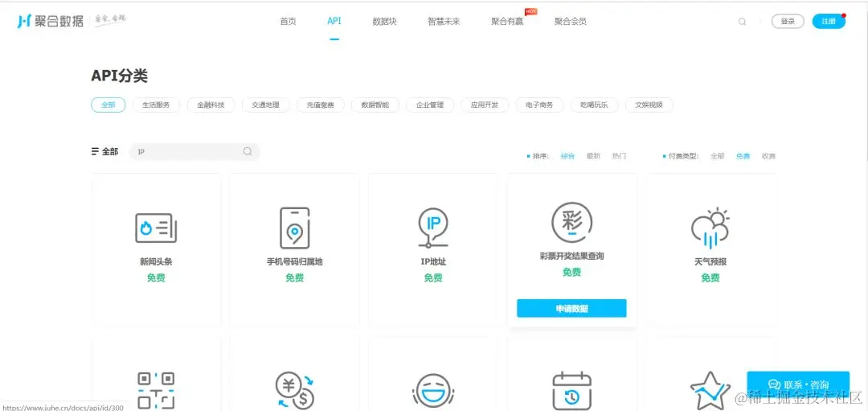Click the 注册 register button
Screen dimensions: 868x411
tap(829, 21)
